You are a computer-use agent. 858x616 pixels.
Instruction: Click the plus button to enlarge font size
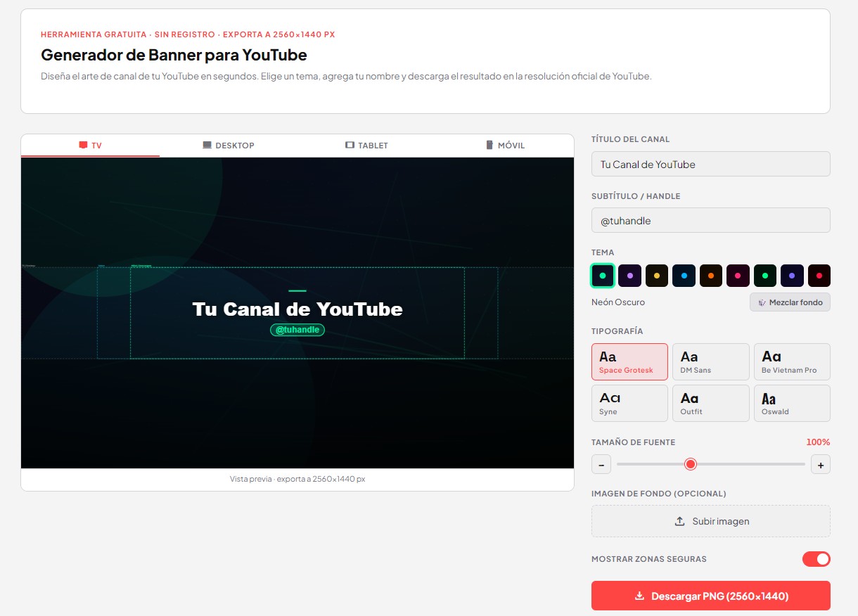821,464
